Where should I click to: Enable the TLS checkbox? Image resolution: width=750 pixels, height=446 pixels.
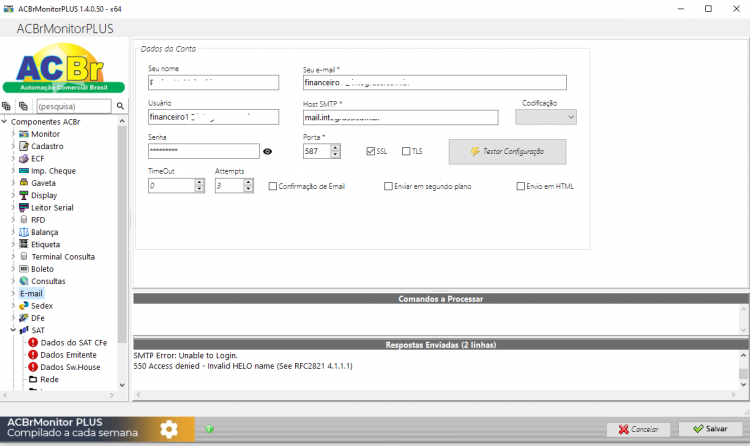(x=406, y=151)
